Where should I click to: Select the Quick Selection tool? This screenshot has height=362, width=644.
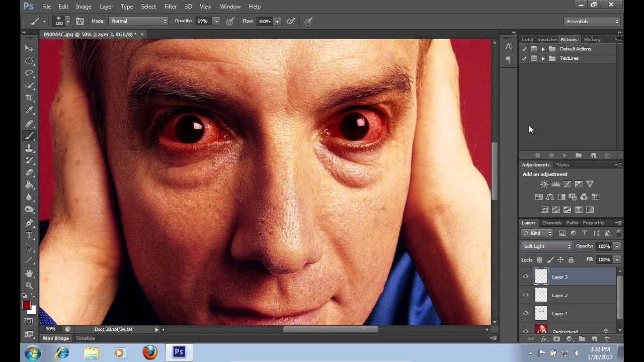29,85
